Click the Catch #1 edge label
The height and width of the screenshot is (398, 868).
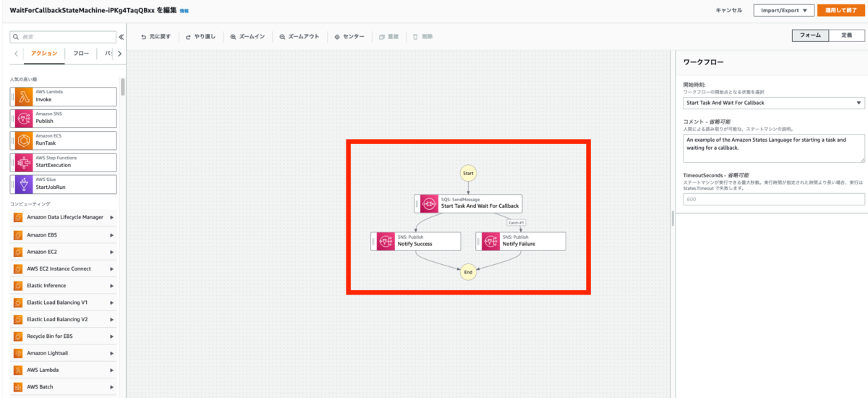point(516,222)
